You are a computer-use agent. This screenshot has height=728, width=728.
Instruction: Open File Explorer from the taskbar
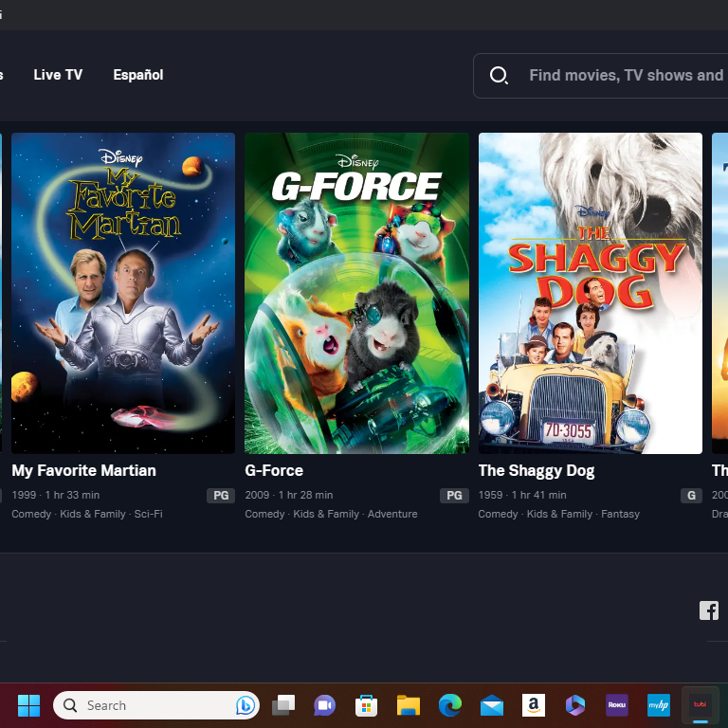click(409, 705)
